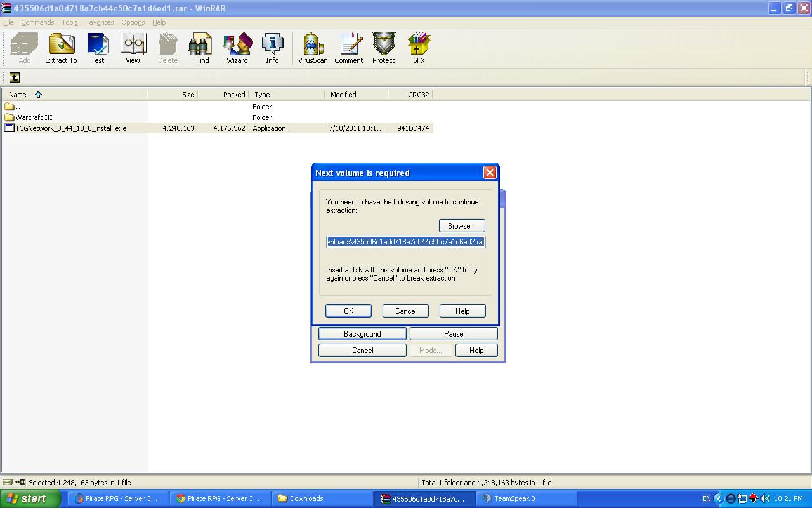Open the Commands menu

tap(37, 22)
